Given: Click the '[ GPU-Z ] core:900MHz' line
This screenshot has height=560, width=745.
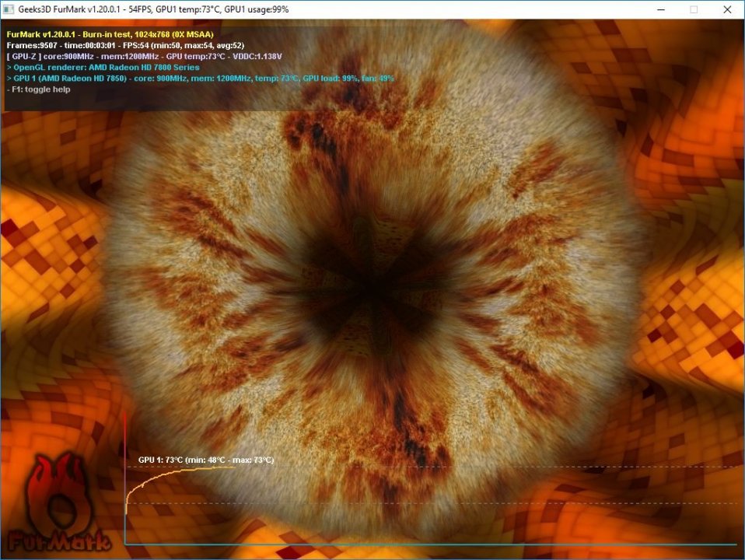Looking at the screenshot, I should (145, 57).
